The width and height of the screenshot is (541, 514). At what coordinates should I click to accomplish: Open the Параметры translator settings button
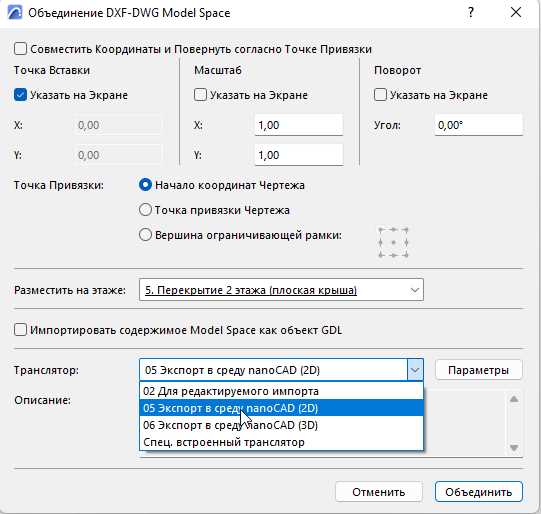click(479, 370)
